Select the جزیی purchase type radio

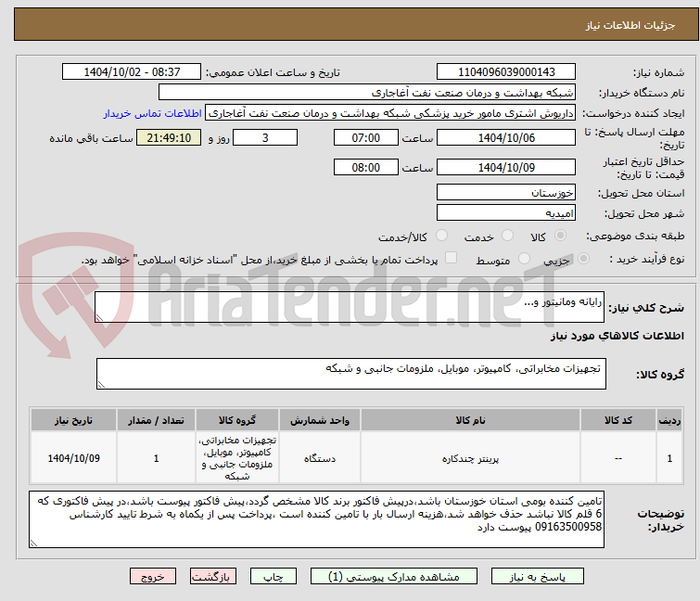583,259
